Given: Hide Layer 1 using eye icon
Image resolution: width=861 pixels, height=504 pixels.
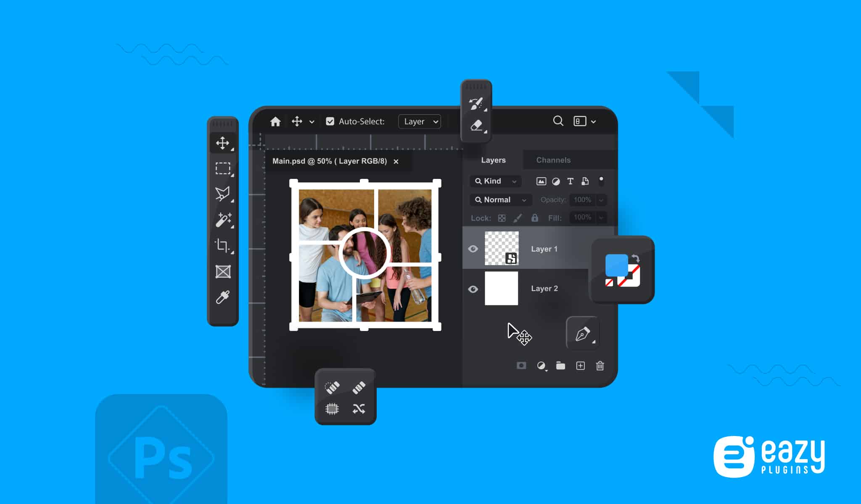Looking at the screenshot, I should pyautogui.click(x=473, y=249).
